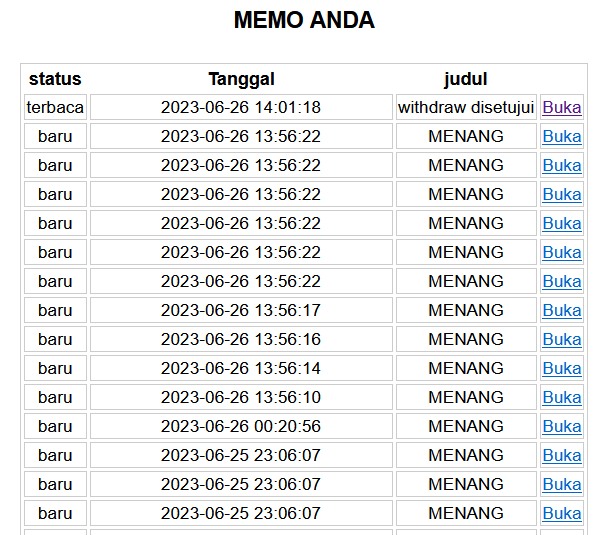Open the 13:56:10 MENANG memo
This screenshot has width=613, height=535.
coord(561,397)
